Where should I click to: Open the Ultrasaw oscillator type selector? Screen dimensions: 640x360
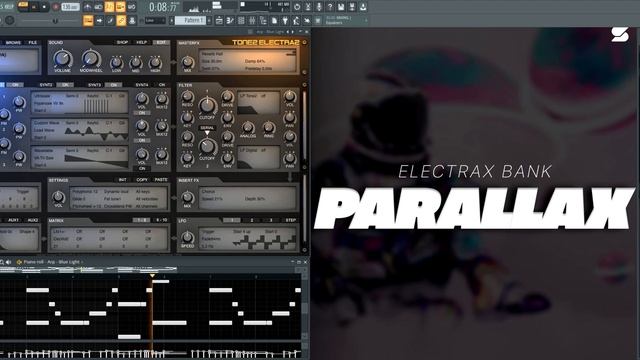point(42,96)
